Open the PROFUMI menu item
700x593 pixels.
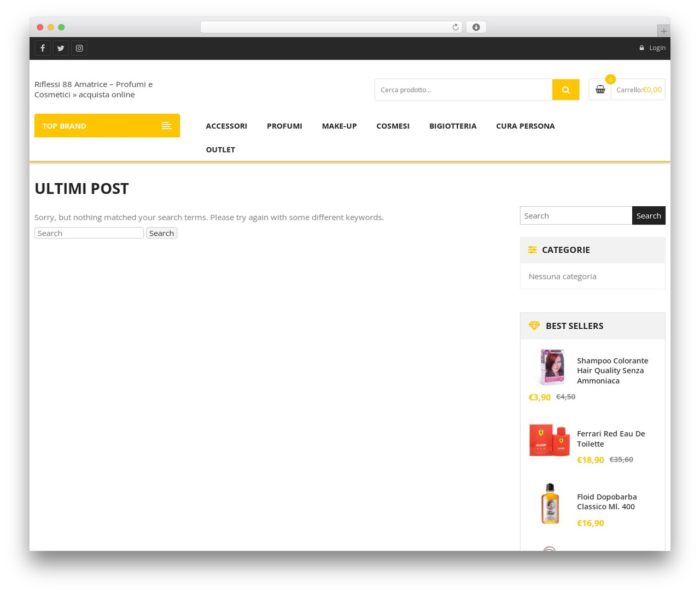coord(284,126)
